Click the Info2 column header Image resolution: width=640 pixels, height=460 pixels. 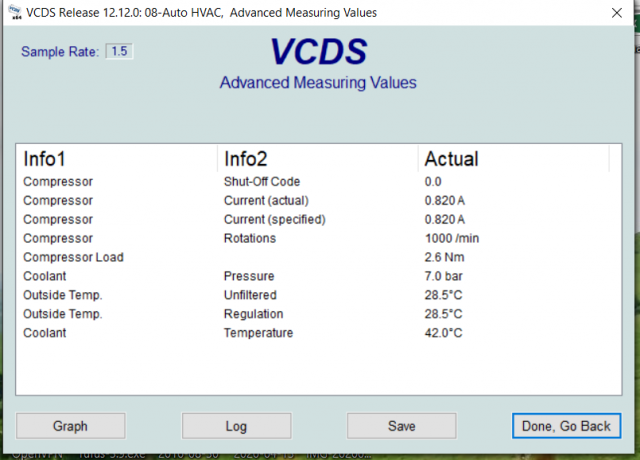coord(246,159)
